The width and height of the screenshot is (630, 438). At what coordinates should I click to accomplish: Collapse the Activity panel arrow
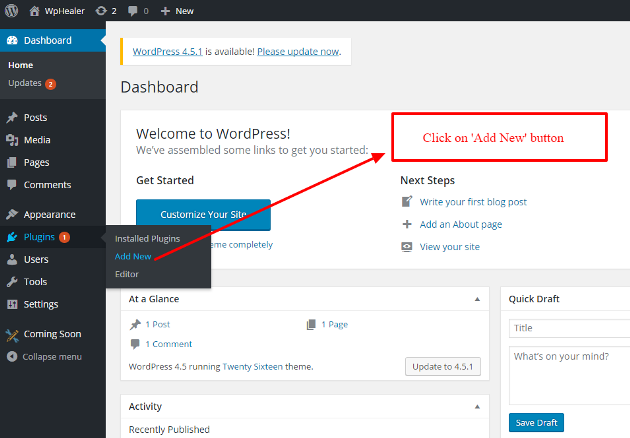click(477, 407)
